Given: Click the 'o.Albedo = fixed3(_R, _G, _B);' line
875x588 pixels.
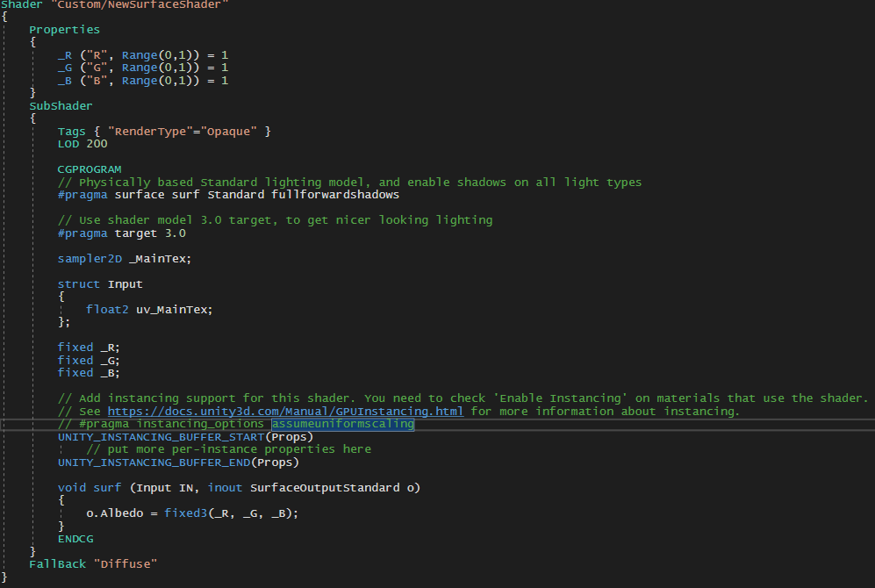Looking at the screenshot, I should tap(192, 513).
